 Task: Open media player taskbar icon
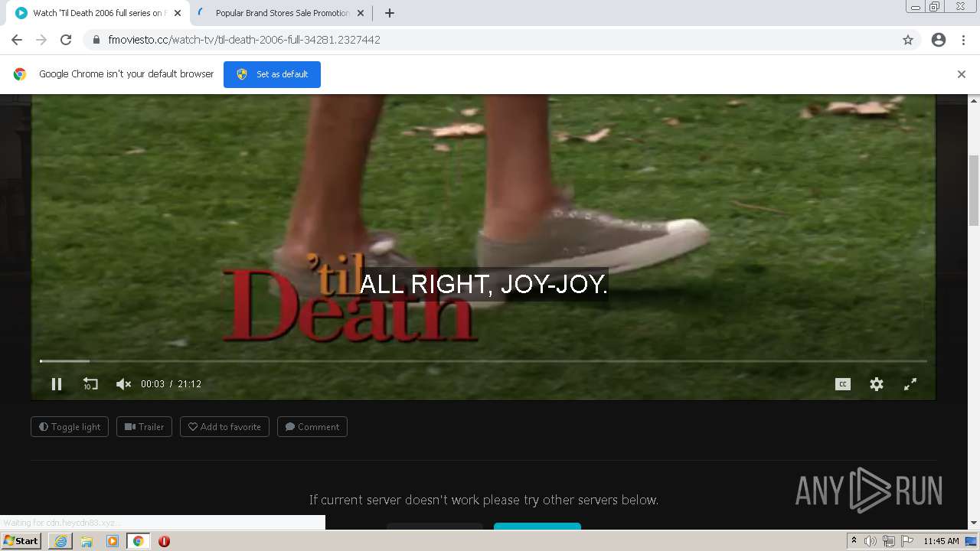[113, 541]
